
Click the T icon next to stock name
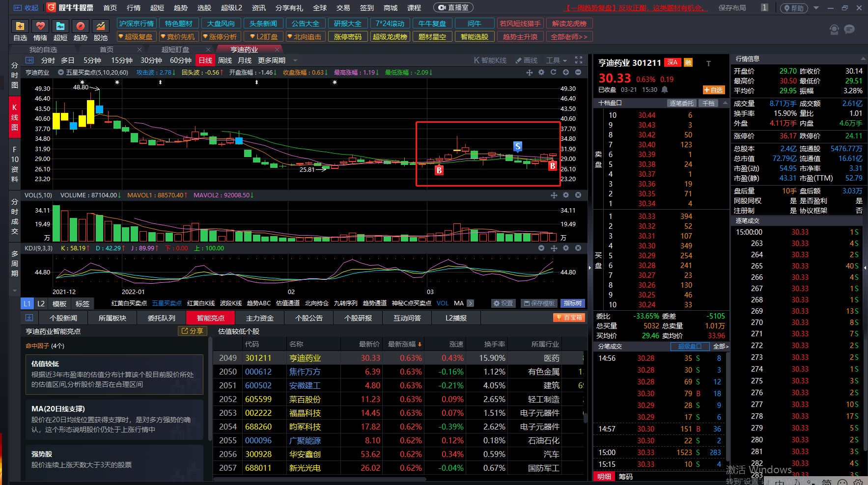(708, 63)
